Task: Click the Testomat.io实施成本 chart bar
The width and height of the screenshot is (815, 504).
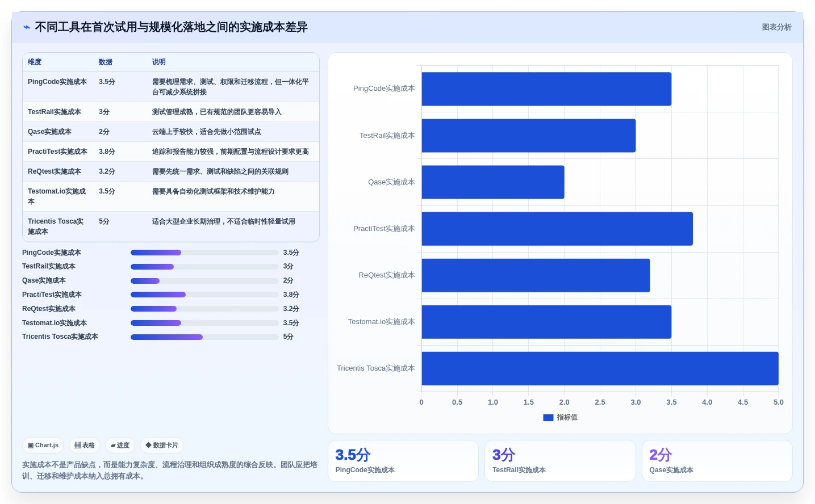Action: click(x=546, y=322)
